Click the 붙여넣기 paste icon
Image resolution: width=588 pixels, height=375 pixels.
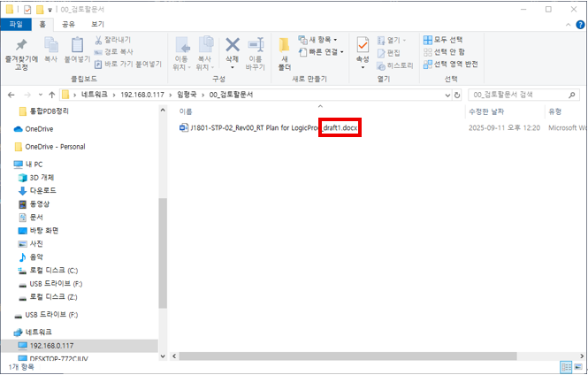(77, 45)
